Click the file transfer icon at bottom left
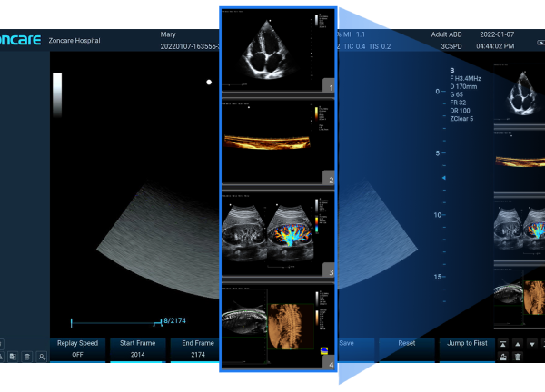Image resolution: width=545 pixels, height=392 pixels. [x=13, y=358]
